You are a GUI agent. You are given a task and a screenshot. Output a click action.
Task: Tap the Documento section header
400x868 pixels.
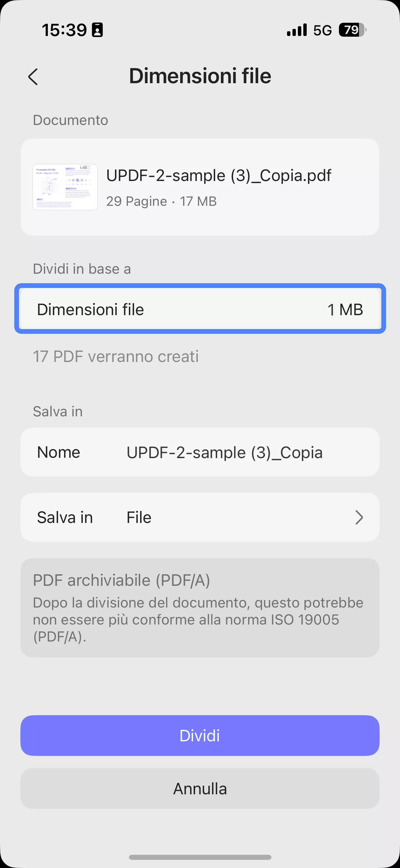70,120
